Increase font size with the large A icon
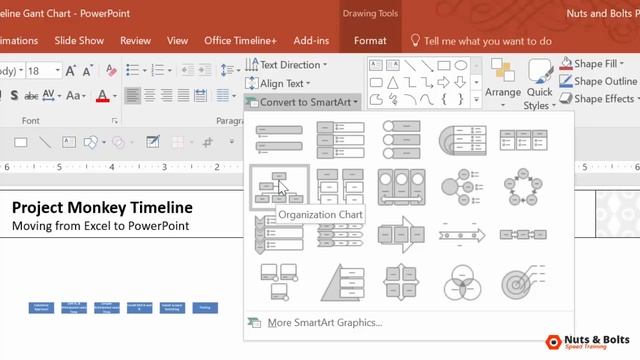This screenshot has height=360, width=640. click(x=71, y=71)
